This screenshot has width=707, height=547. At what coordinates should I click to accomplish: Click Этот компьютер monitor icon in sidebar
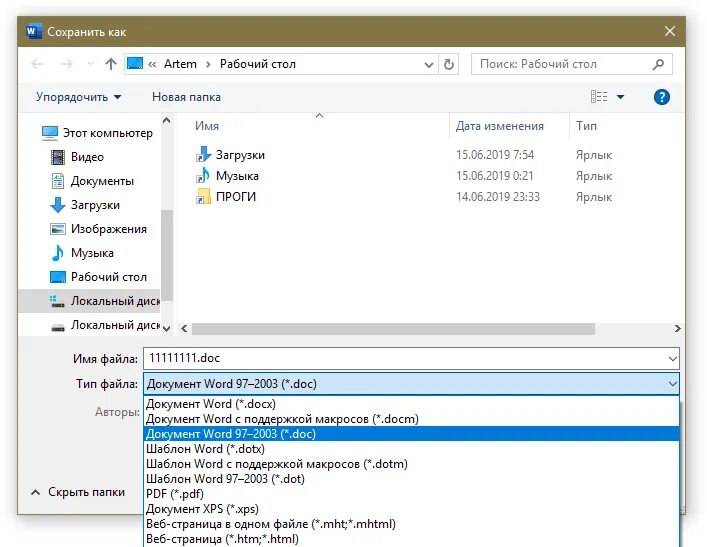pos(50,133)
